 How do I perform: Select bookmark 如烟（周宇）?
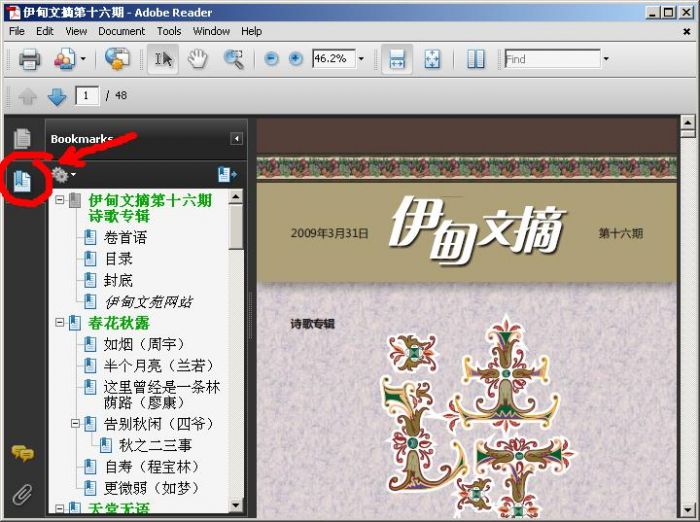click(x=144, y=344)
